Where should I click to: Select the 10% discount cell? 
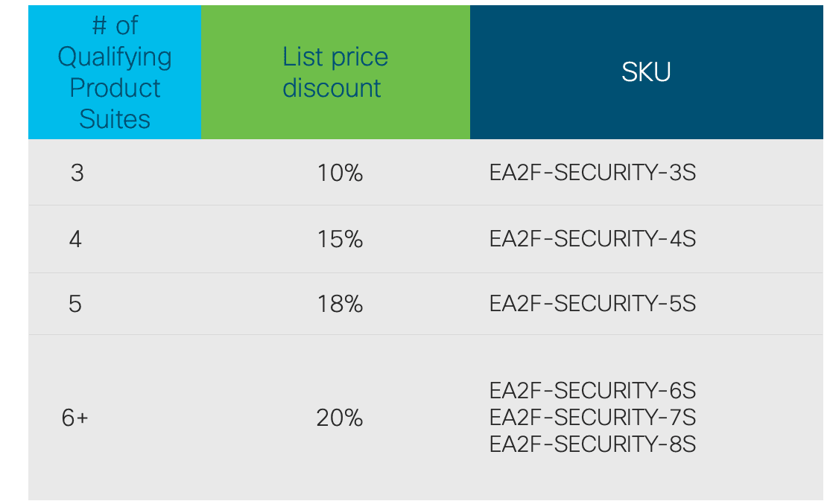tap(340, 173)
